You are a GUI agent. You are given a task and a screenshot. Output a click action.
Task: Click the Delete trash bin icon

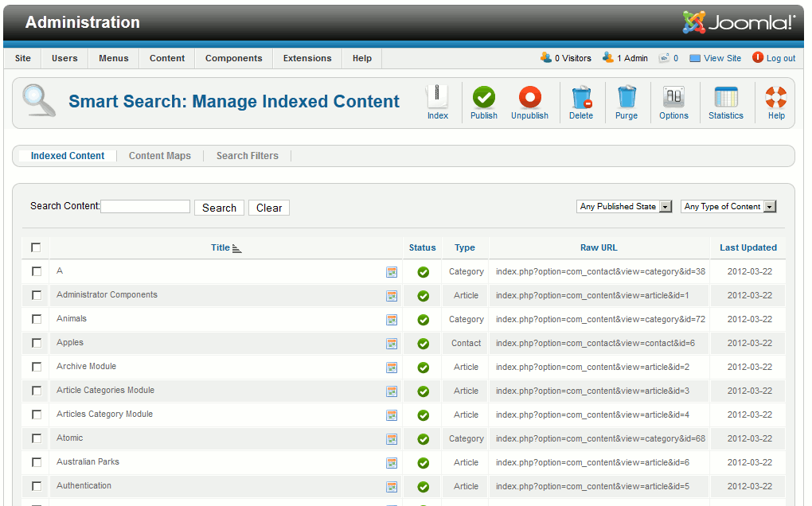[x=581, y=98]
